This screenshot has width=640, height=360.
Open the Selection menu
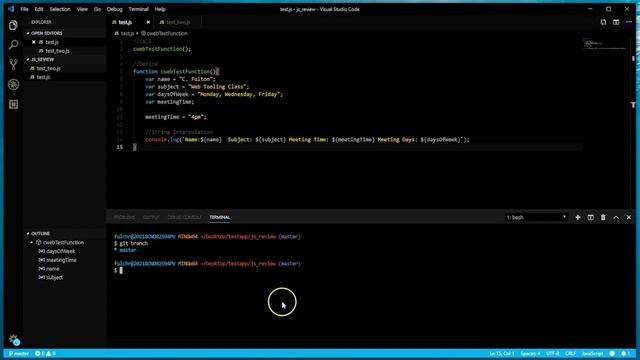(60, 9)
